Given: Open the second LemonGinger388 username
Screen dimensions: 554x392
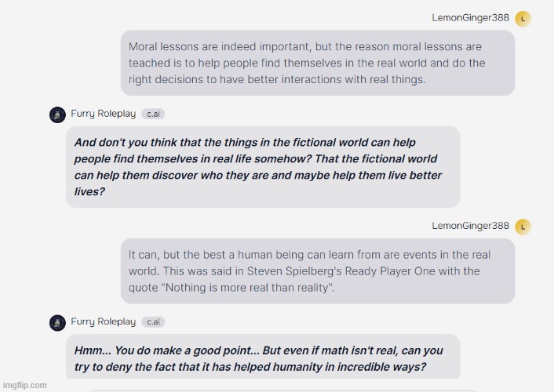Looking at the screenshot, I should click(470, 226).
